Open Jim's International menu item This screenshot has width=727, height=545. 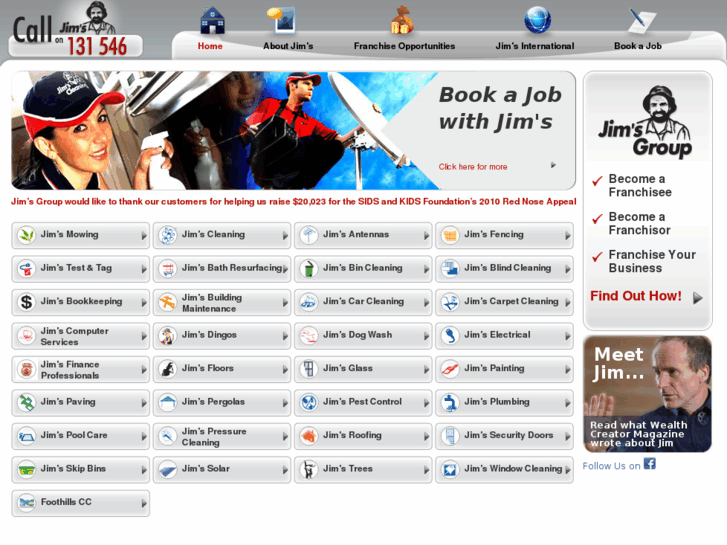[x=535, y=46]
